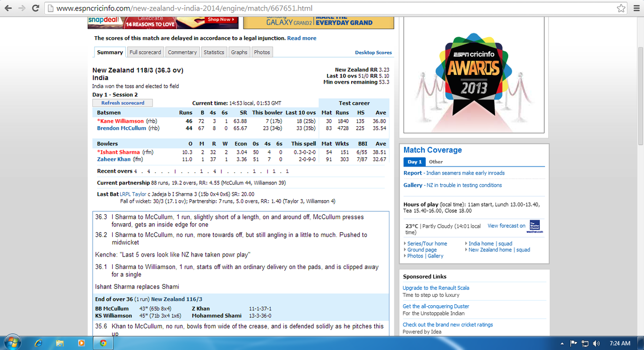Open the volume control in the tray
Screen dimensions: 644x350
(596, 343)
